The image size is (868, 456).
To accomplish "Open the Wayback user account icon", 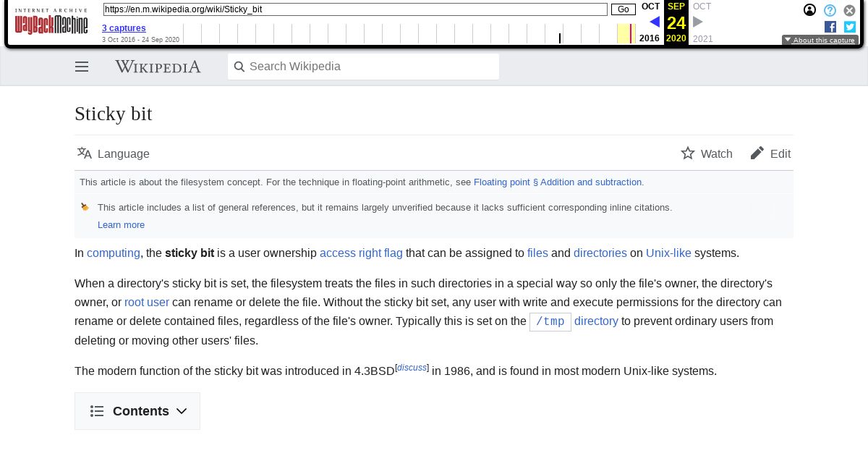I will [810, 10].
